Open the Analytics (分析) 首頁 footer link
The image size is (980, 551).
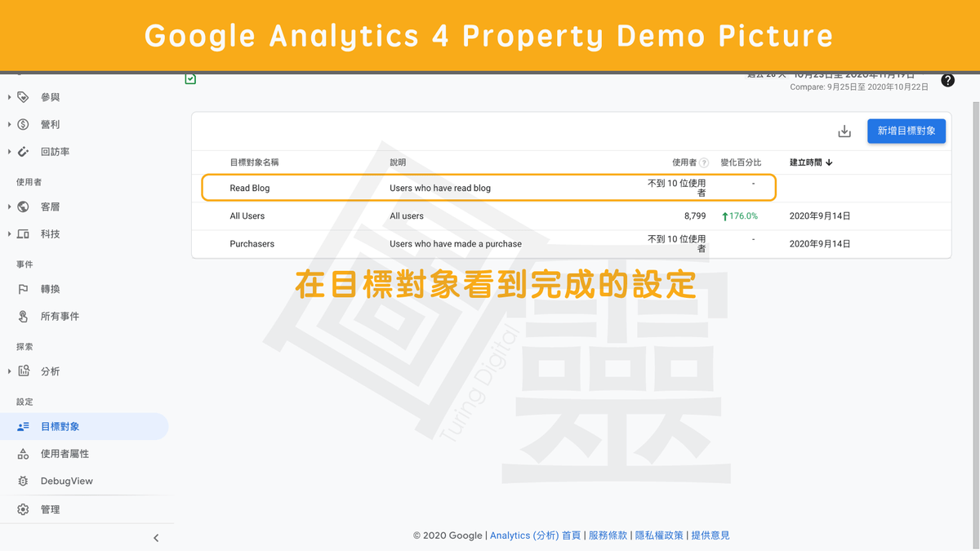coord(536,535)
